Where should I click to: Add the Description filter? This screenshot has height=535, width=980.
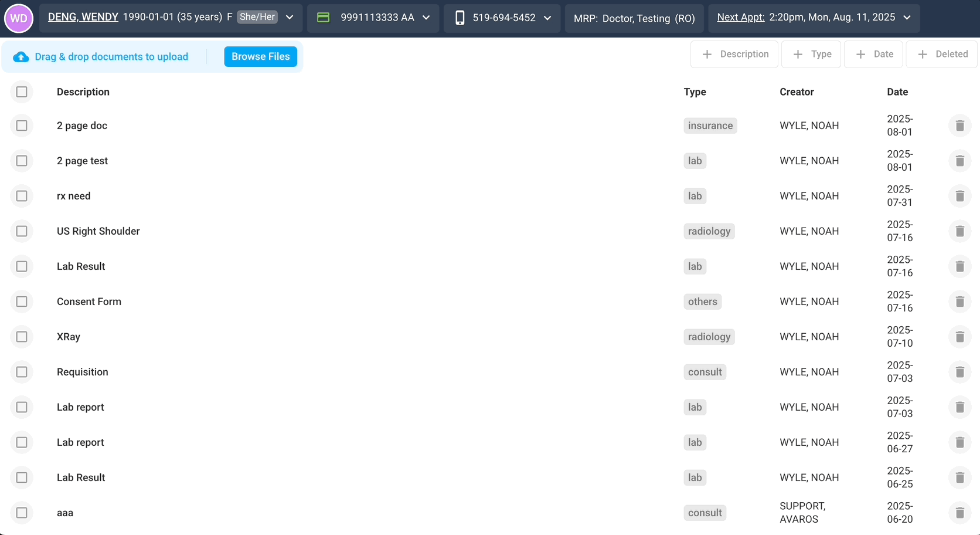pos(734,55)
